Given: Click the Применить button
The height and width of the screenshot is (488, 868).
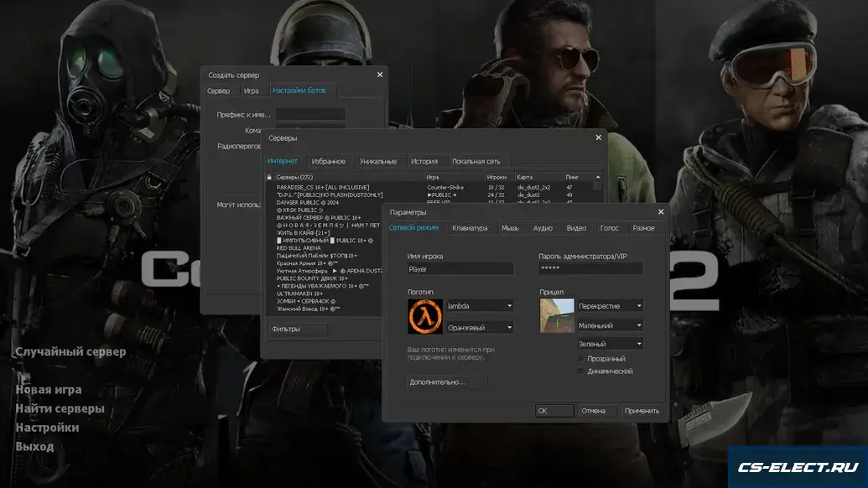Looking at the screenshot, I should [642, 411].
